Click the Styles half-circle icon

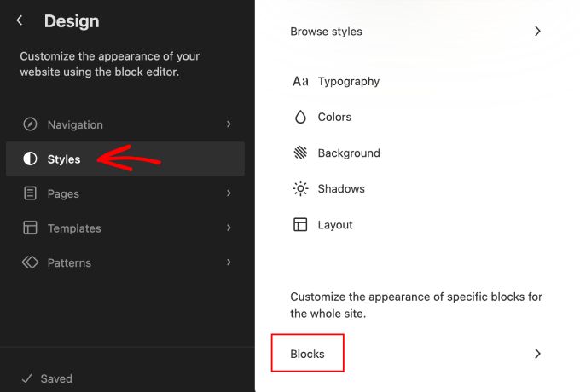(31, 159)
